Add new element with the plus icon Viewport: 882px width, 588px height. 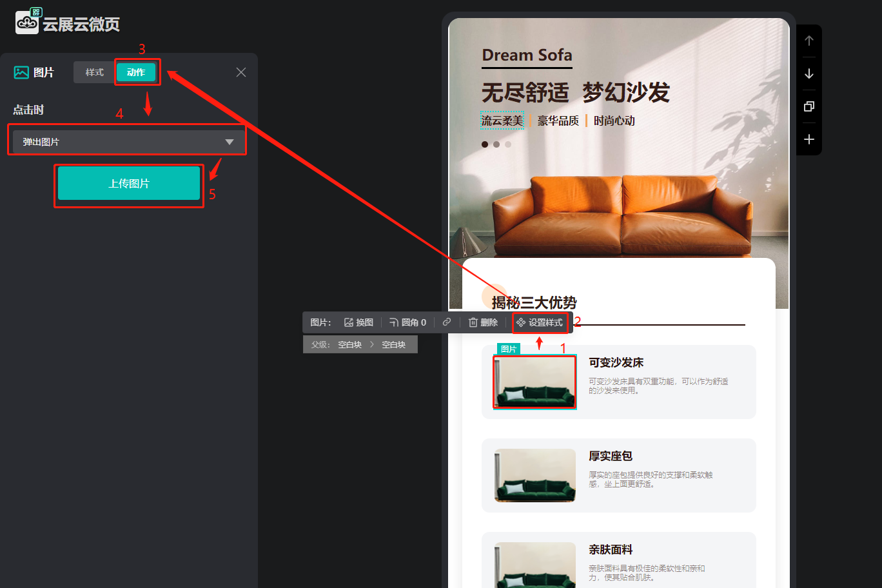809,139
